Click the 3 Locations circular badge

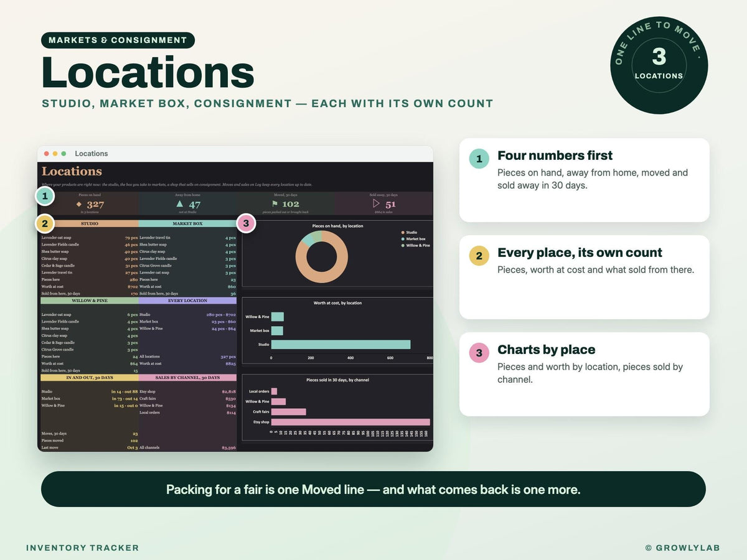click(x=659, y=65)
